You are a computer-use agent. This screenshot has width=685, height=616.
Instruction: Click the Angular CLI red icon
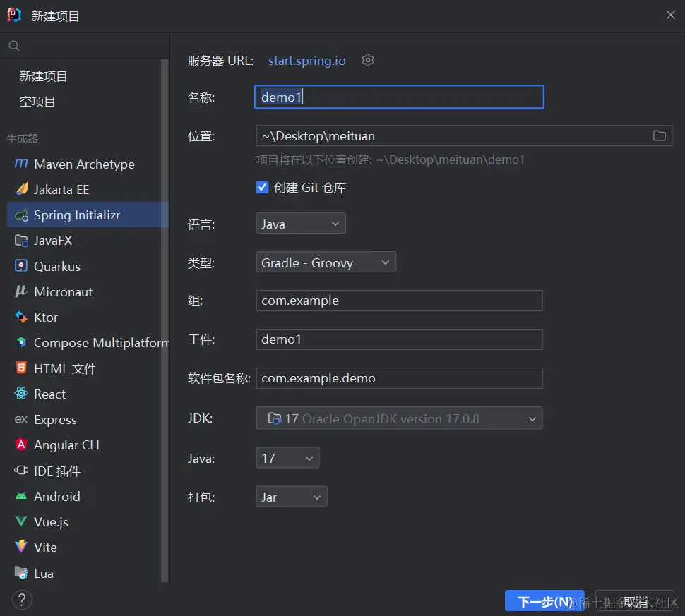click(x=21, y=445)
